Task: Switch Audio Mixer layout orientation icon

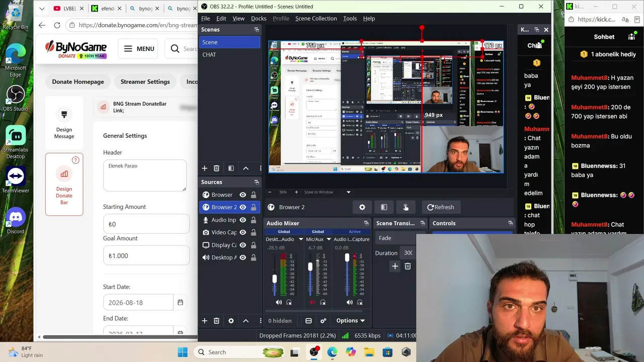Action: (308, 321)
